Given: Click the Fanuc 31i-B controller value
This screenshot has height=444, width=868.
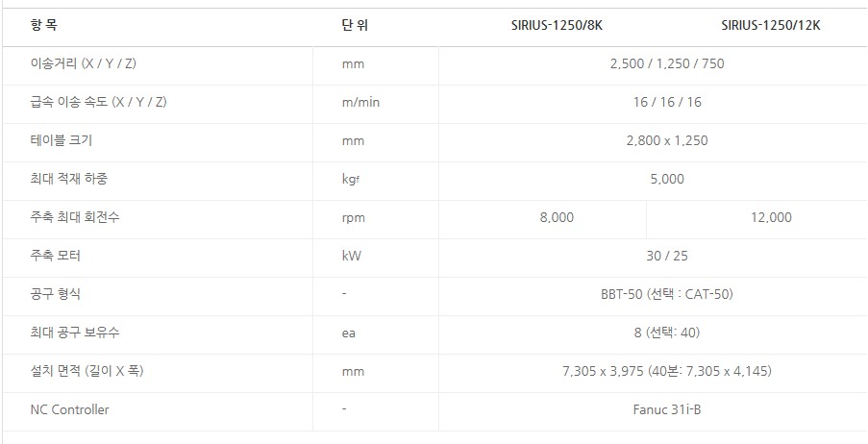Looking at the screenshot, I should pos(666,409).
